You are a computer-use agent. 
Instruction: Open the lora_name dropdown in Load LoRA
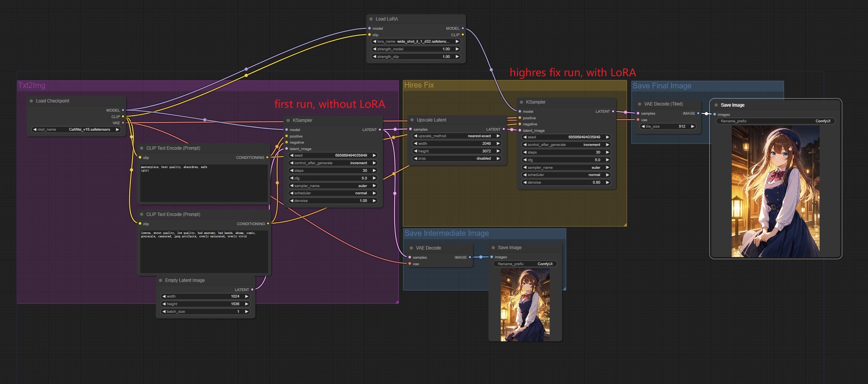(x=416, y=42)
